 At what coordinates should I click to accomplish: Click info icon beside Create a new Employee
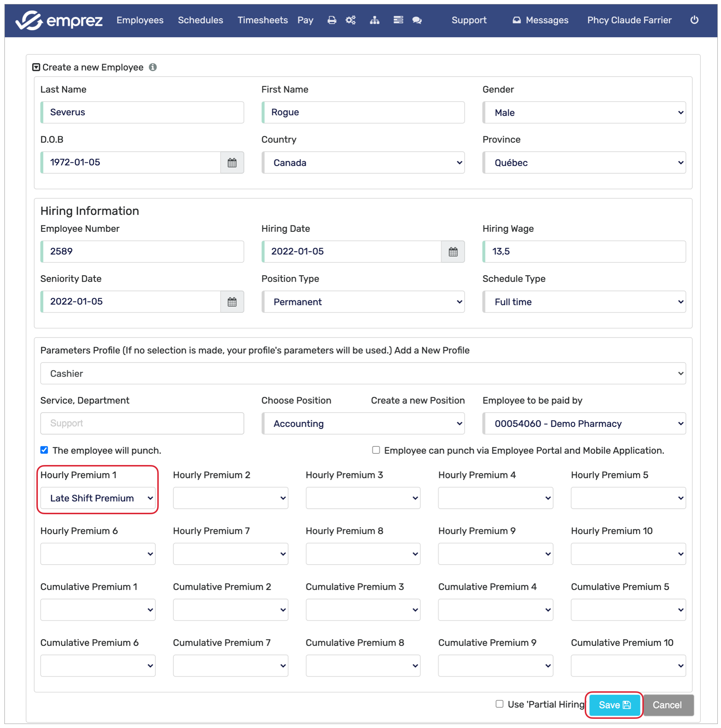pos(153,68)
